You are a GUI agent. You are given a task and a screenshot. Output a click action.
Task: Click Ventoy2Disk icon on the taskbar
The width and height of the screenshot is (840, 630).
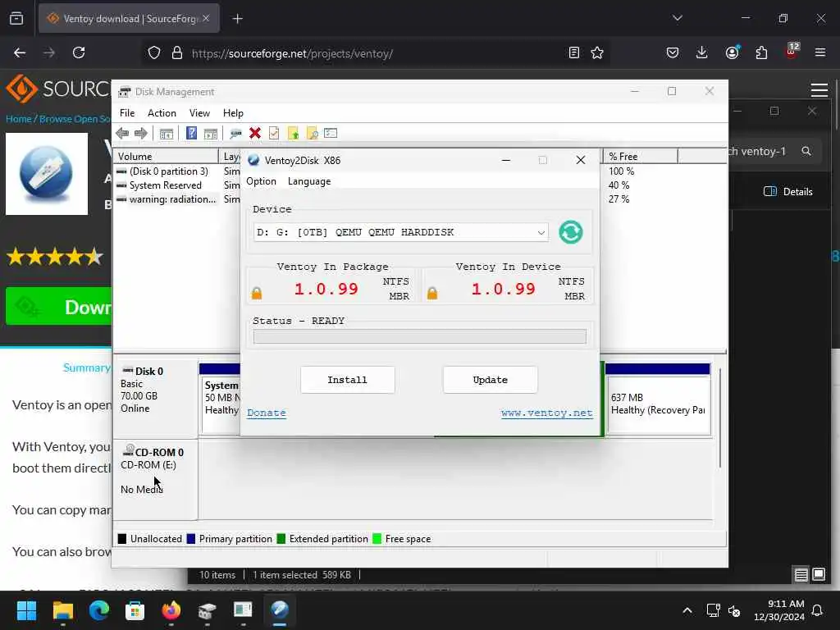click(280, 610)
